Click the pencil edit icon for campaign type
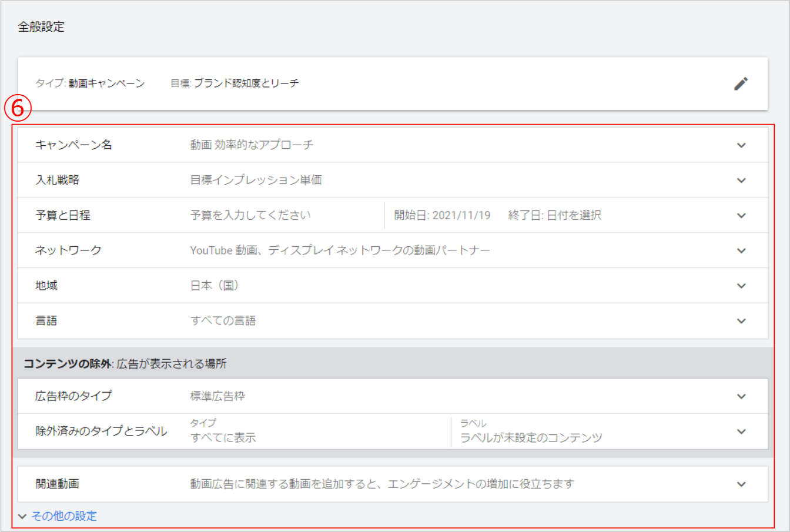The width and height of the screenshot is (790, 532). point(741,83)
